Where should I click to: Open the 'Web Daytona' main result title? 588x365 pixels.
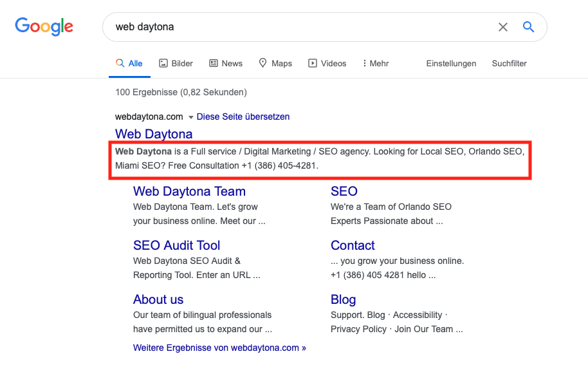154,134
